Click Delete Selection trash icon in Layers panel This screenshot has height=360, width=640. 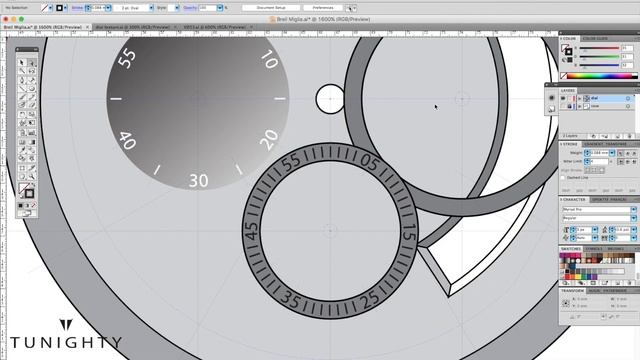[x=629, y=136]
